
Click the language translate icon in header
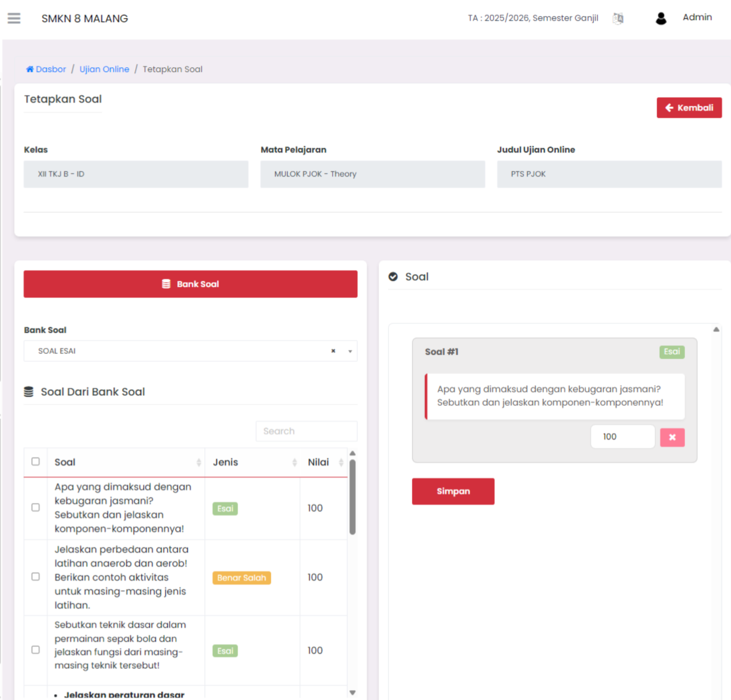click(x=618, y=19)
